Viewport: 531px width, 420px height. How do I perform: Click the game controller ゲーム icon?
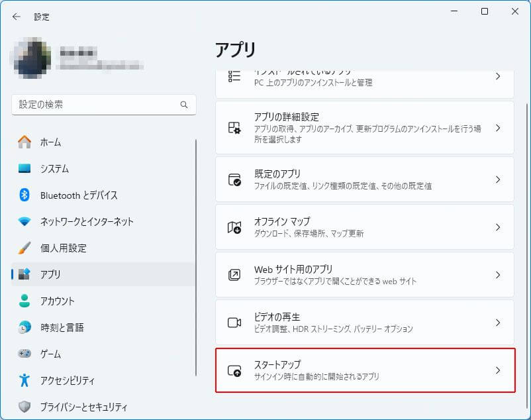pyautogui.click(x=24, y=354)
